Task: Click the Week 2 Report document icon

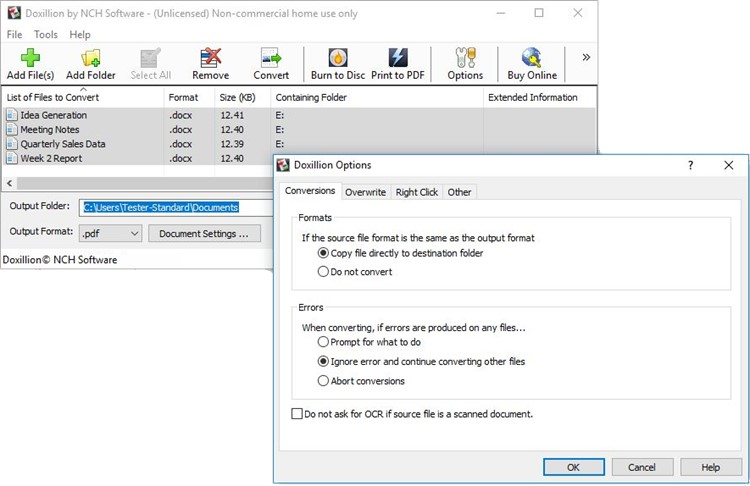Action: pyautogui.click(x=12, y=158)
